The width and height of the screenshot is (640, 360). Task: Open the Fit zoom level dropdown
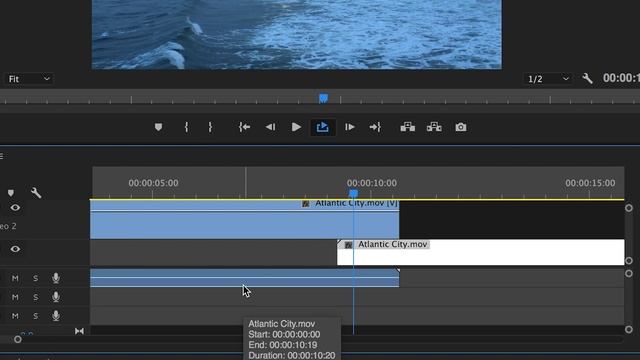tap(28, 79)
